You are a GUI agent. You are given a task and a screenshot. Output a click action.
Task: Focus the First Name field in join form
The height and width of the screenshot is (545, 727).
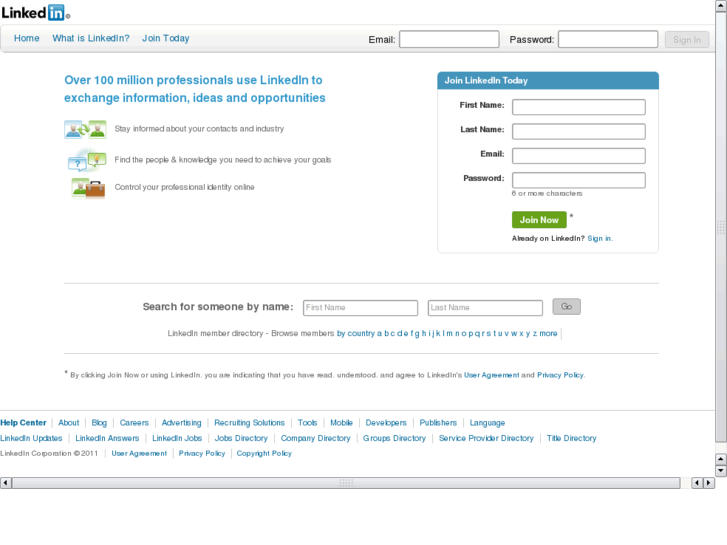pyautogui.click(x=579, y=107)
